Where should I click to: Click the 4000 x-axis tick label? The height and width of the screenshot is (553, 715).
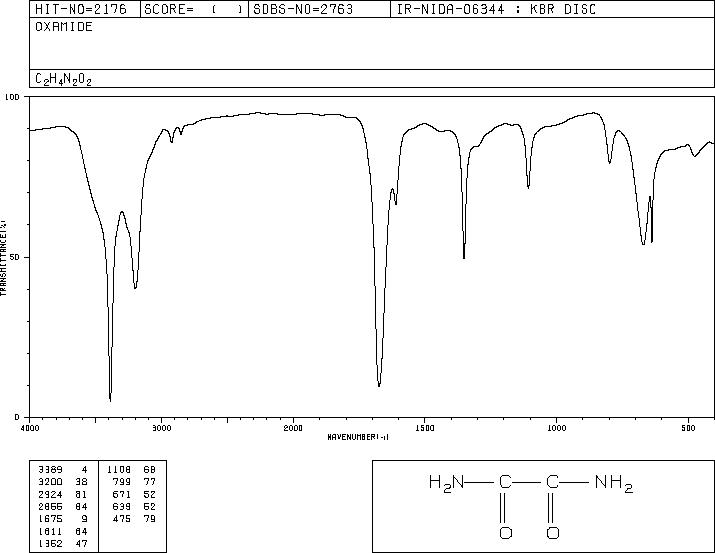tap(30, 428)
